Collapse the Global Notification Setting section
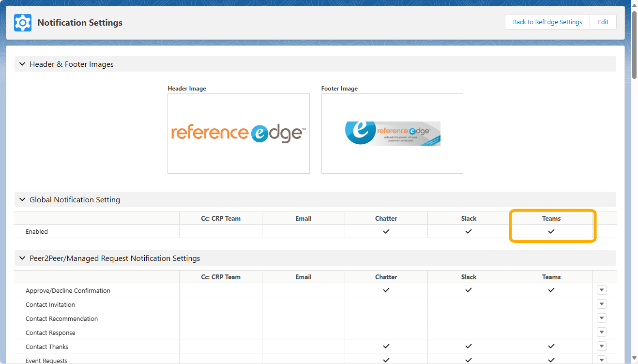Viewport: 638px width, 364px height. tap(22, 199)
